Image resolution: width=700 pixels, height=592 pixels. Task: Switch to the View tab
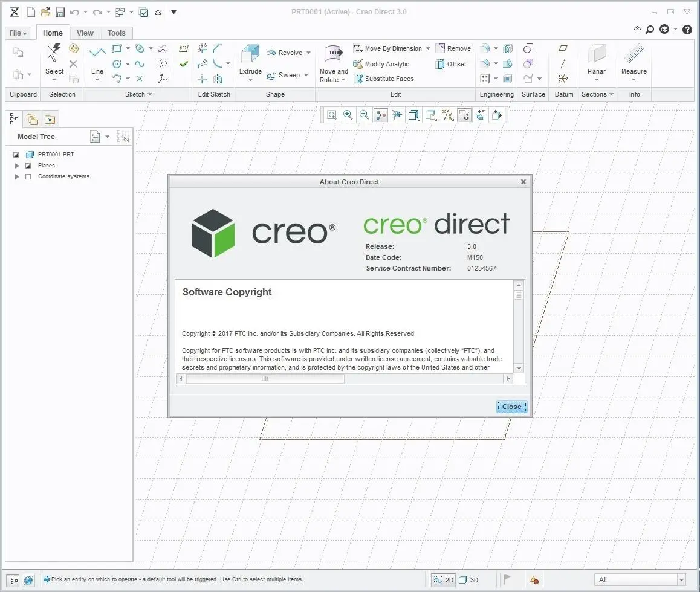tap(85, 33)
